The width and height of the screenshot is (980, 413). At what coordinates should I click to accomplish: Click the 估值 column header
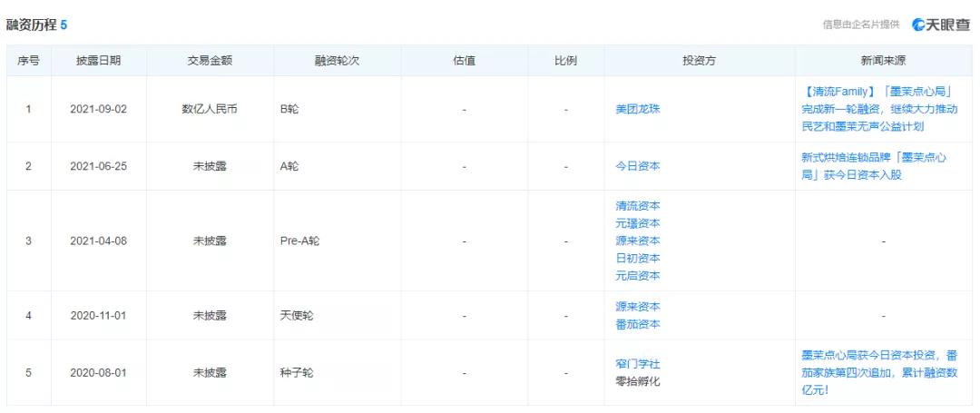465,61
